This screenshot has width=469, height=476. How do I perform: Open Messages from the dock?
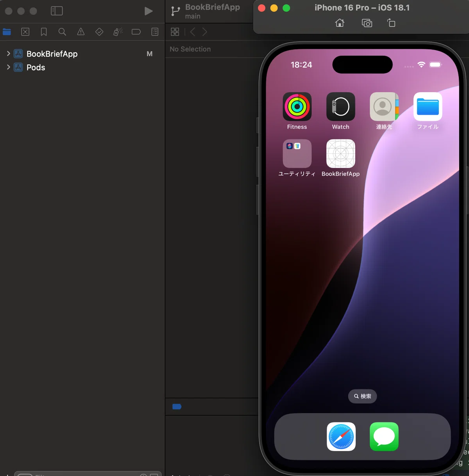[x=384, y=437]
